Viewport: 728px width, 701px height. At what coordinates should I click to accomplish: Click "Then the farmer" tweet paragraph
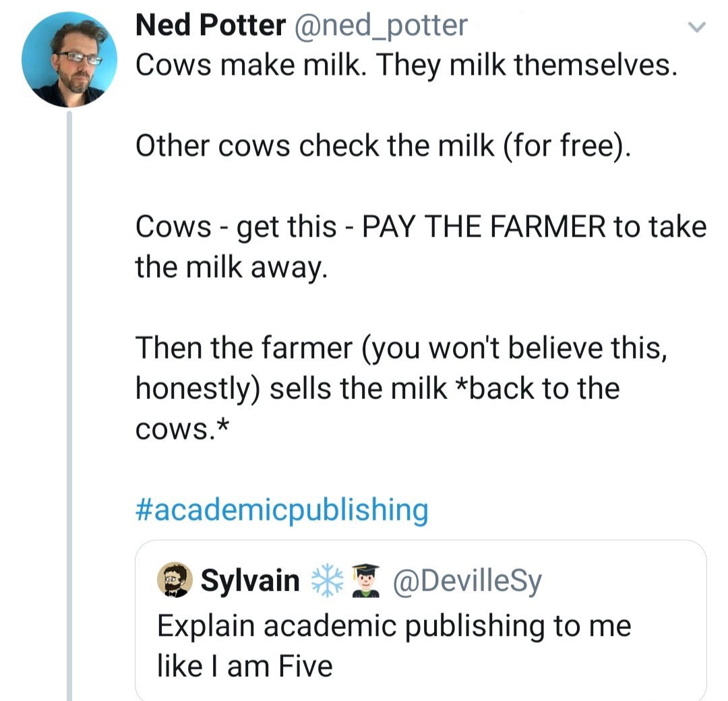coord(401,388)
